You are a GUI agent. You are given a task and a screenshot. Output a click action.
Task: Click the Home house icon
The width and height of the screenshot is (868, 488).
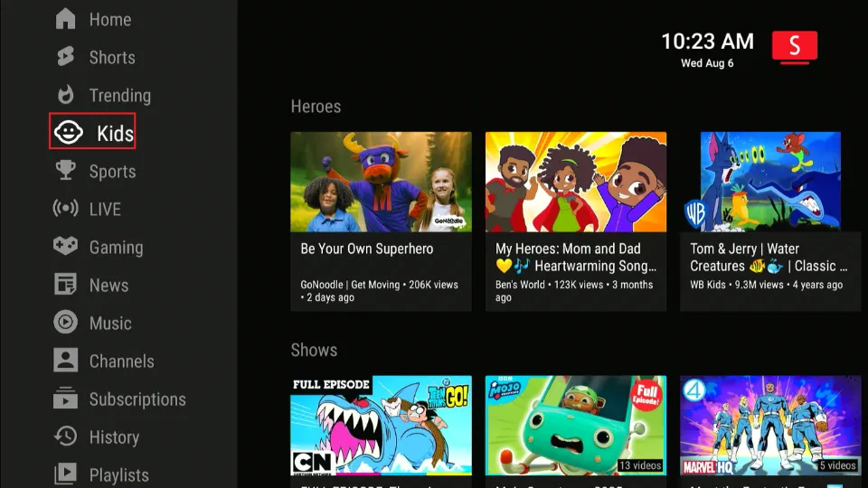[65, 19]
